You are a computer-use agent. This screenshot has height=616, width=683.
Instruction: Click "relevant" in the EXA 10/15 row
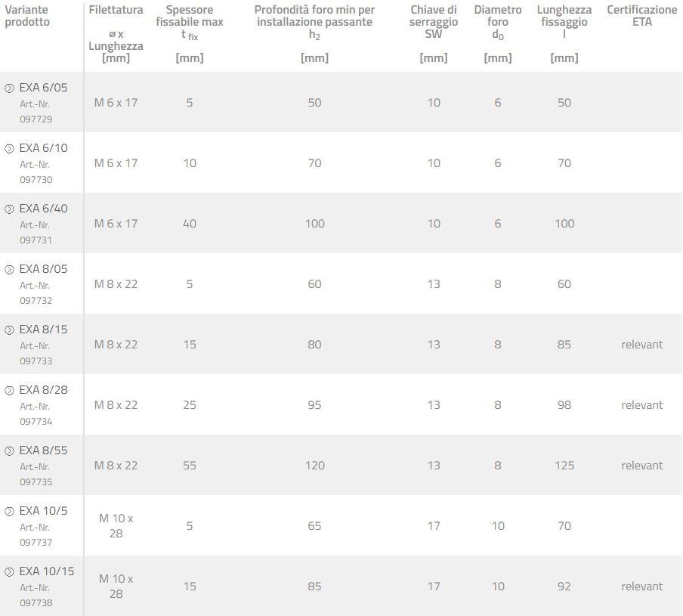(x=641, y=587)
